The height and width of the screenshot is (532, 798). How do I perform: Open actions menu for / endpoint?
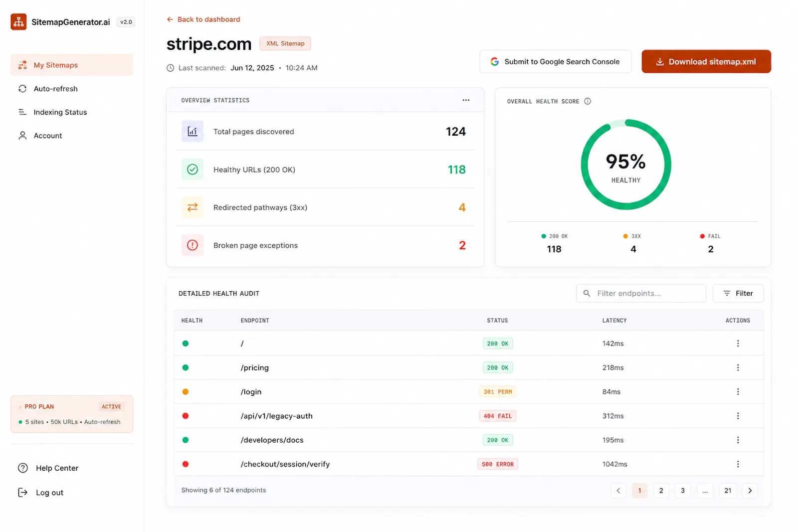pos(738,344)
